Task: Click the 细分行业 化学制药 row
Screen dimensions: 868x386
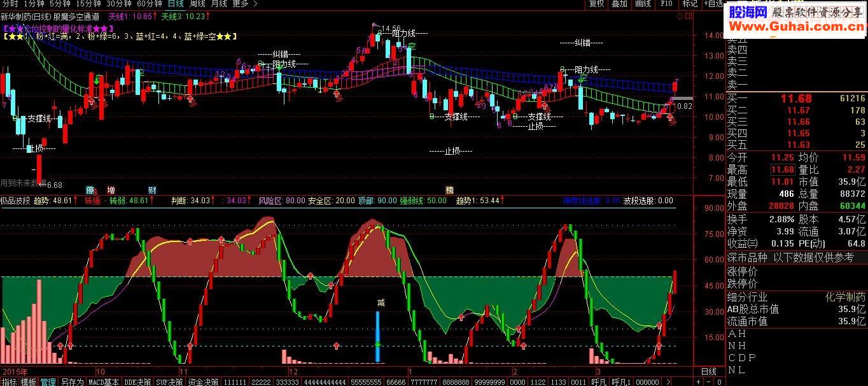Action: tap(797, 297)
